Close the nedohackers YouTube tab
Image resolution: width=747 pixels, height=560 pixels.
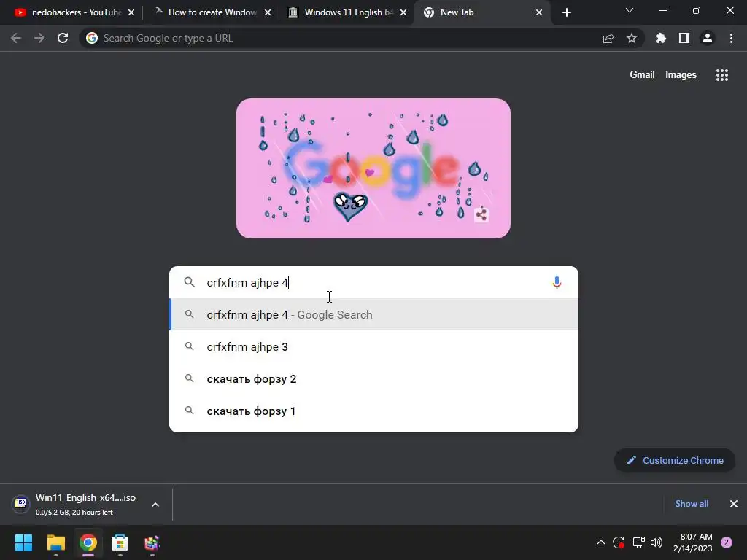[131, 12]
